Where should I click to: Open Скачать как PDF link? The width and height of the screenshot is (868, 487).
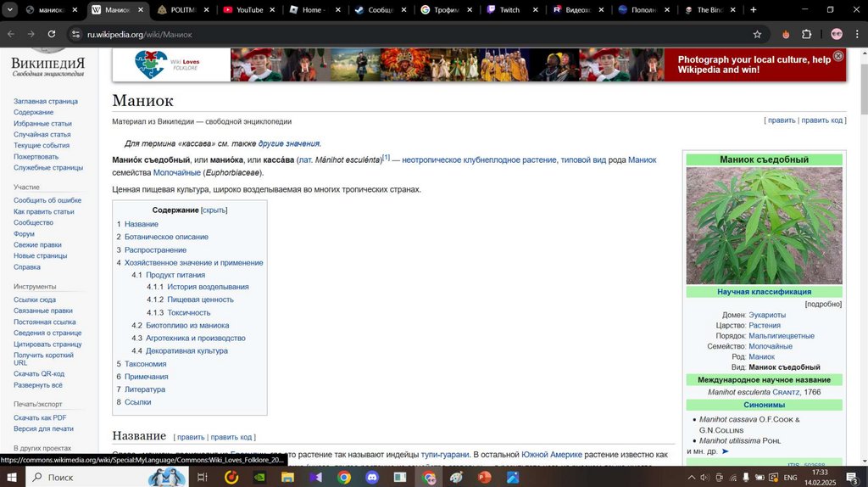pos(40,417)
